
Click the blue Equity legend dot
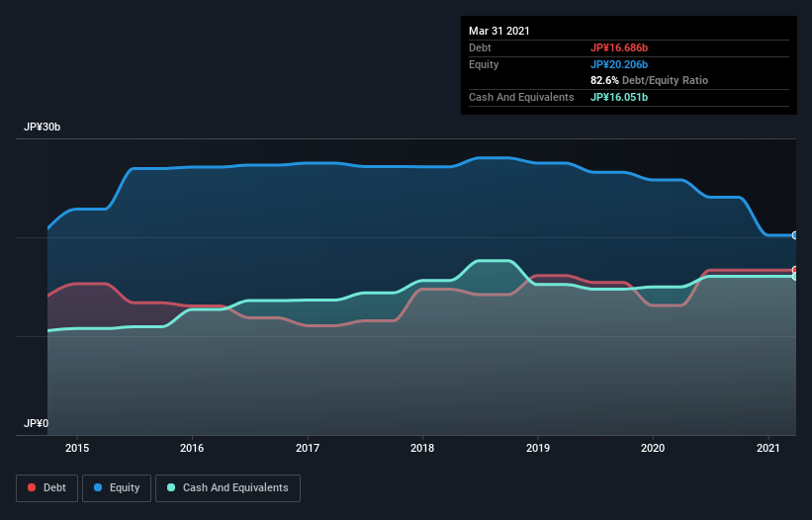pos(98,487)
